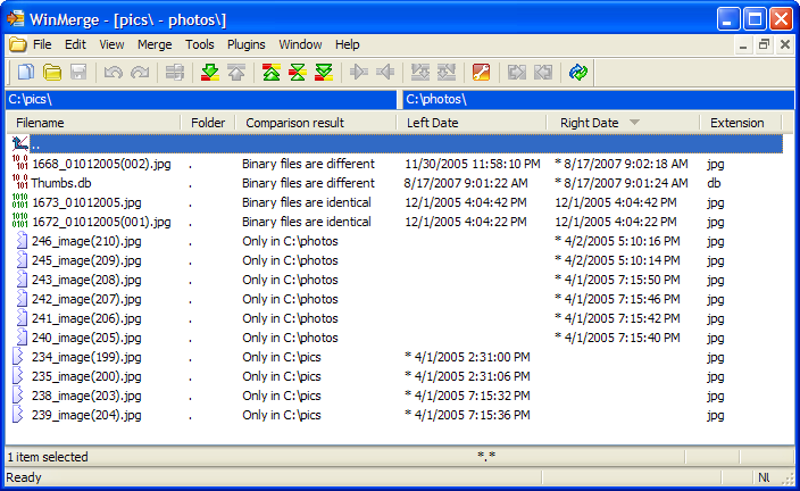Click the Redo toolbar icon
The image size is (800, 491).
[140, 72]
